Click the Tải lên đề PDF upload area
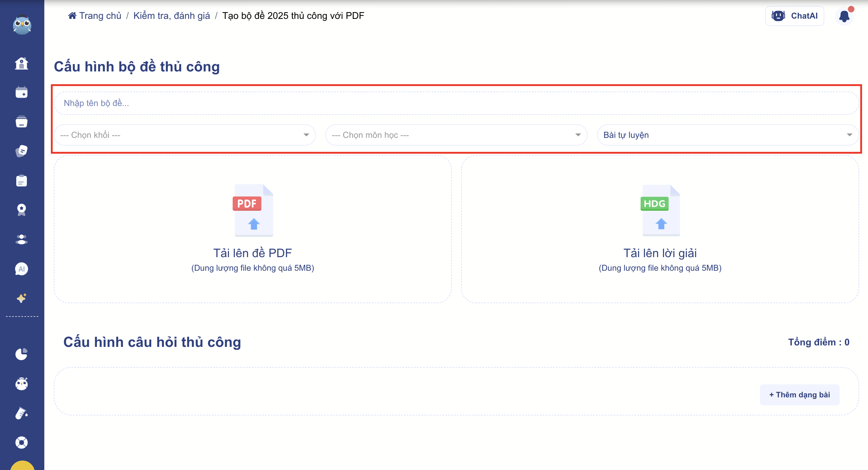The width and height of the screenshot is (868, 470). 253,229
